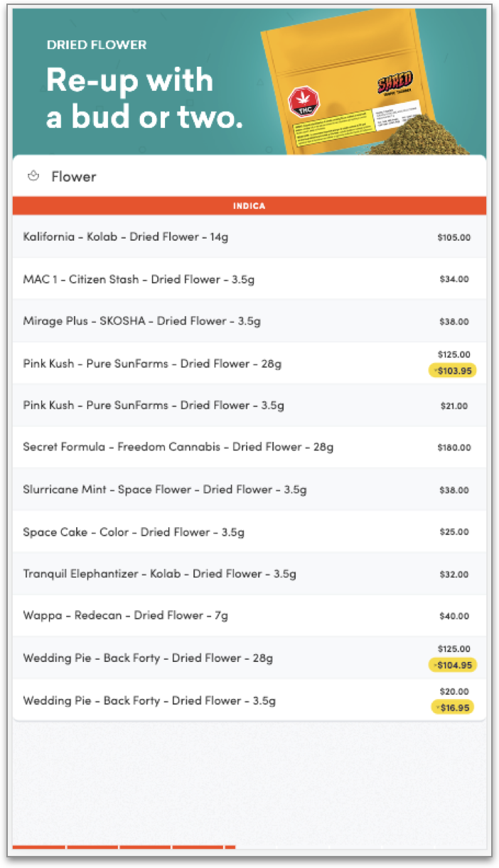Select Wappa Redecan Dried Flower 7g
This screenshot has width=499, height=868.
125,616
